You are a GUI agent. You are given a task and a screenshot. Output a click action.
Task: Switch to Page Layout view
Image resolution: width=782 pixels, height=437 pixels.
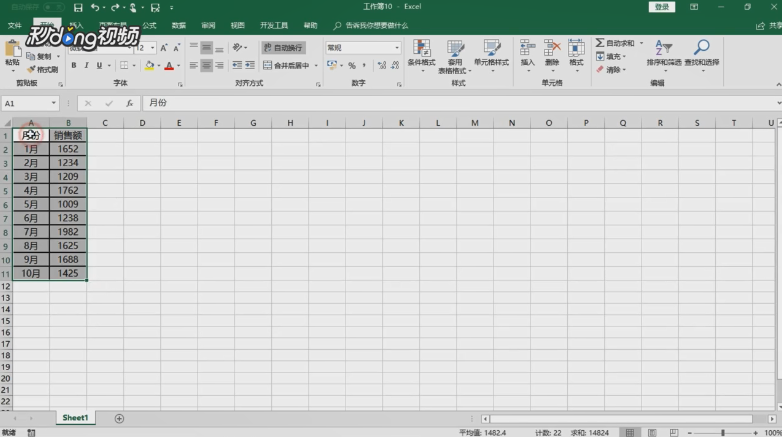(652, 433)
